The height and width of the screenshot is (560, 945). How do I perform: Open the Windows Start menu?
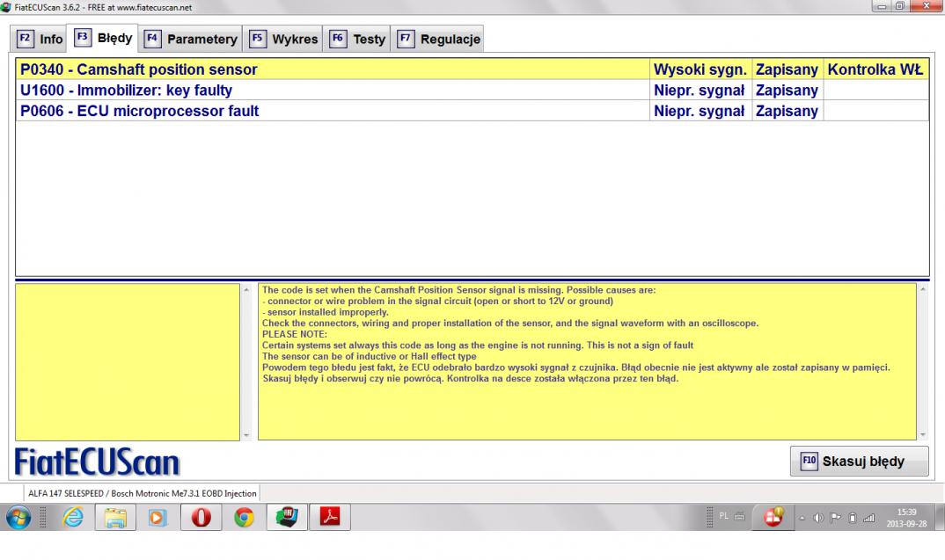click(x=18, y=517)
